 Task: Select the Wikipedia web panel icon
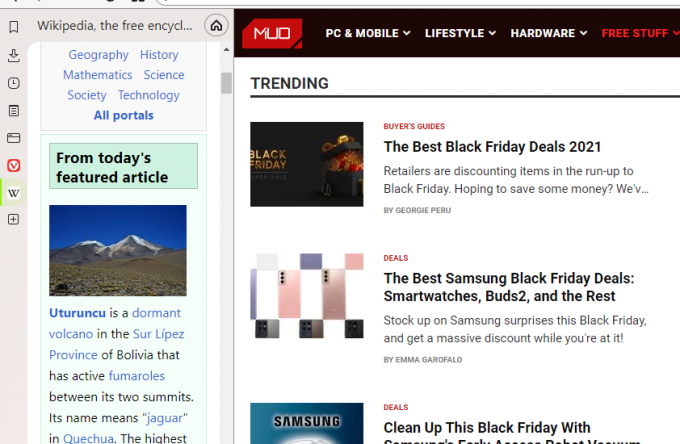13,193
